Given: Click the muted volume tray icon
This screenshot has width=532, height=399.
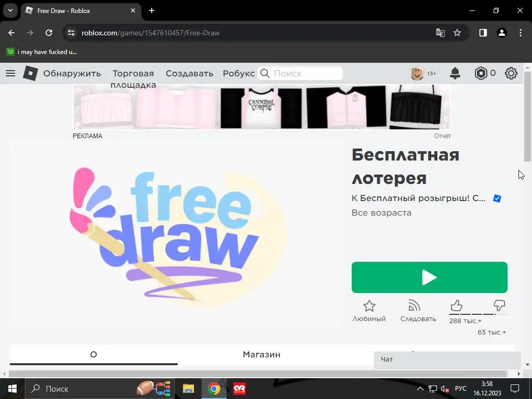Looking at the screenshot, I should click(x=445, y=389).
